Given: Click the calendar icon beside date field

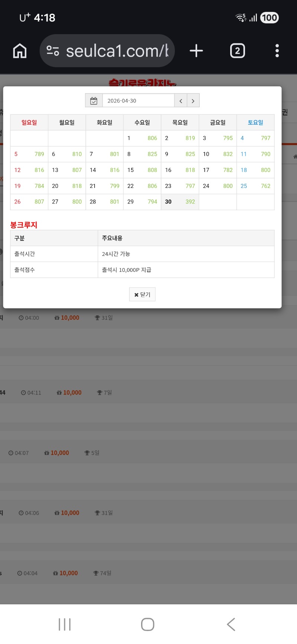Looking at the screenshot, I should (x=94, y=101).
